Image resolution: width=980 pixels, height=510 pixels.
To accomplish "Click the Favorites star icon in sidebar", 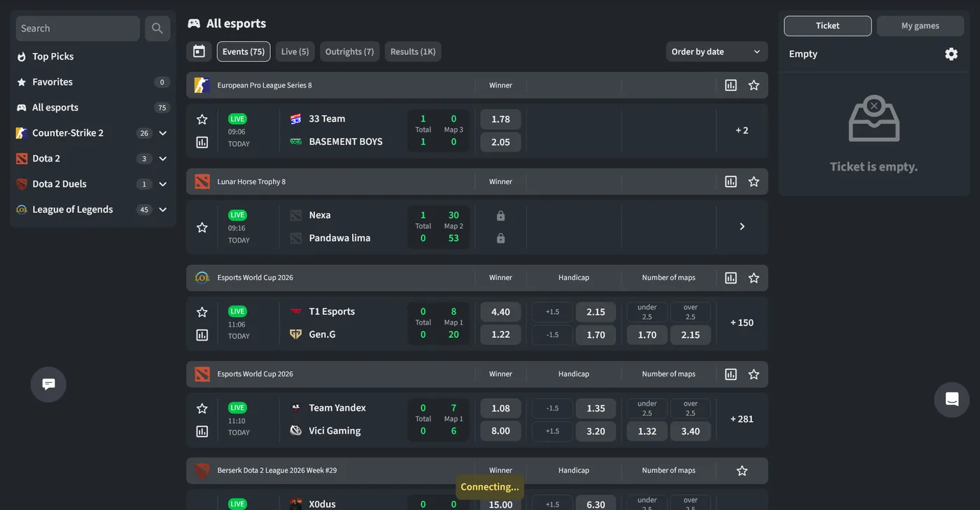I will [22, 82].
